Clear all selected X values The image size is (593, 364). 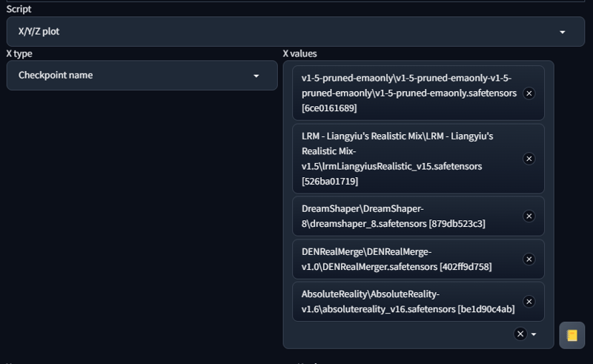(520, 334)
